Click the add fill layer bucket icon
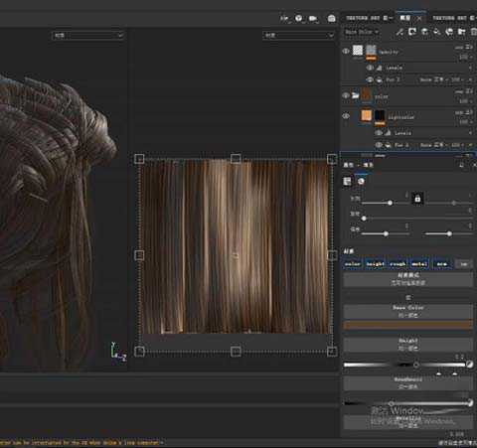Screen dimensions: 477x448 437,32
